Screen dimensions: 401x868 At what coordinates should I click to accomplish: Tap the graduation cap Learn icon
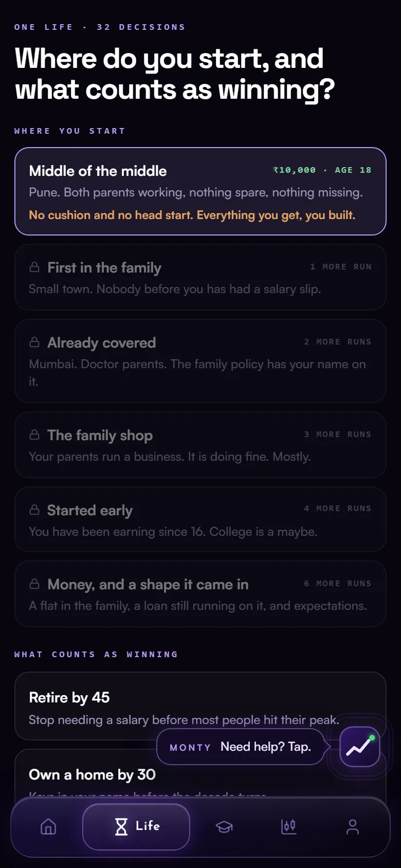pos(224,827)
